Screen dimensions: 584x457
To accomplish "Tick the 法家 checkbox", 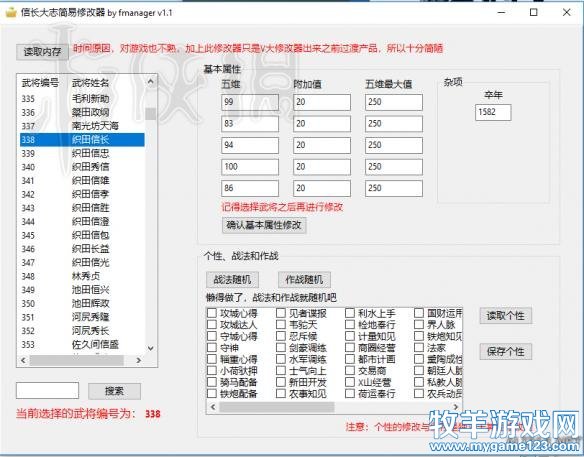I will (x=419, y=348).
